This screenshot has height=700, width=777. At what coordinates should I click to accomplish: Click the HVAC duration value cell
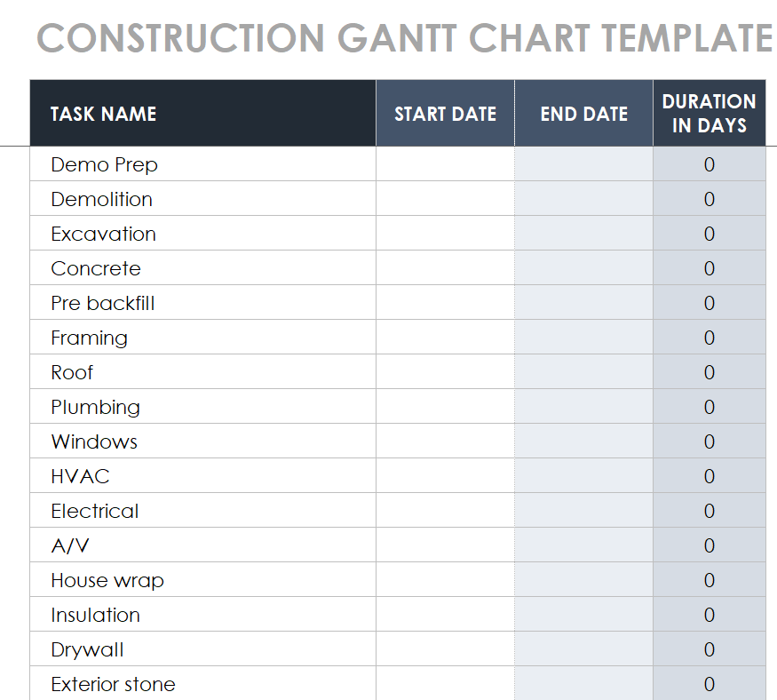coord(709,476)
